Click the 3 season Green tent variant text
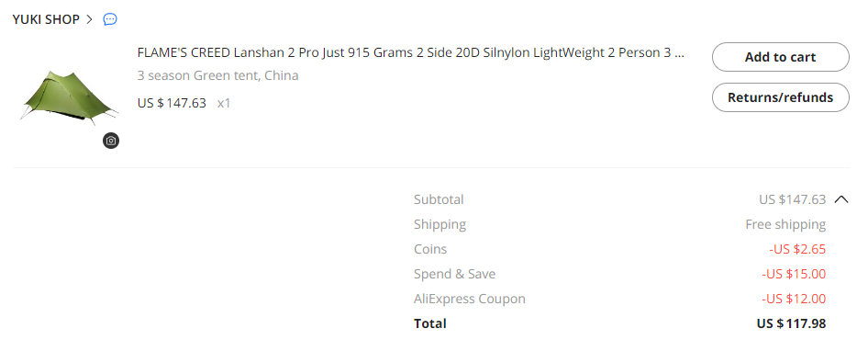Screen dimensions: 868x351 [x=217, y=75]
